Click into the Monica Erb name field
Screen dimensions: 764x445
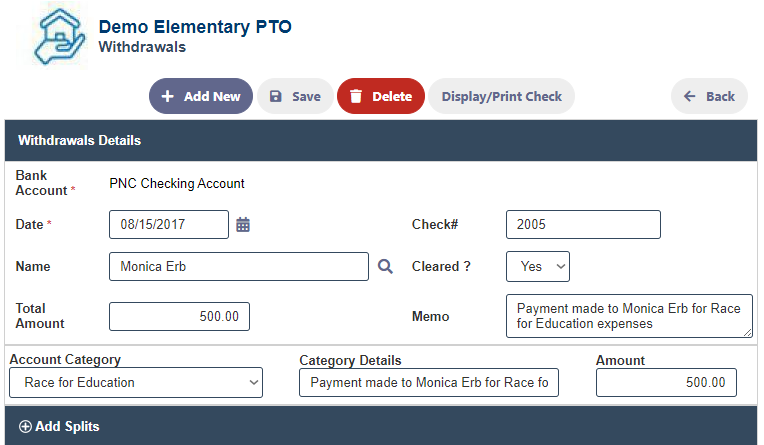239,266
